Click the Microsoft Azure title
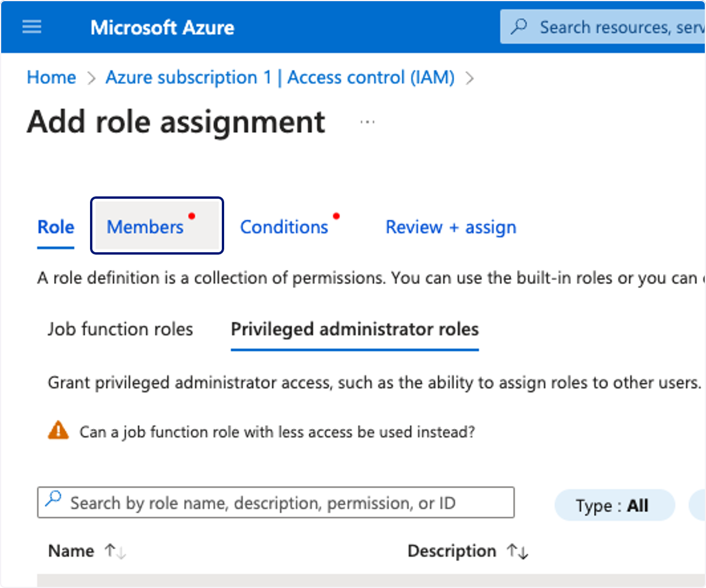The image size is (706, 588). click(162, 28)
